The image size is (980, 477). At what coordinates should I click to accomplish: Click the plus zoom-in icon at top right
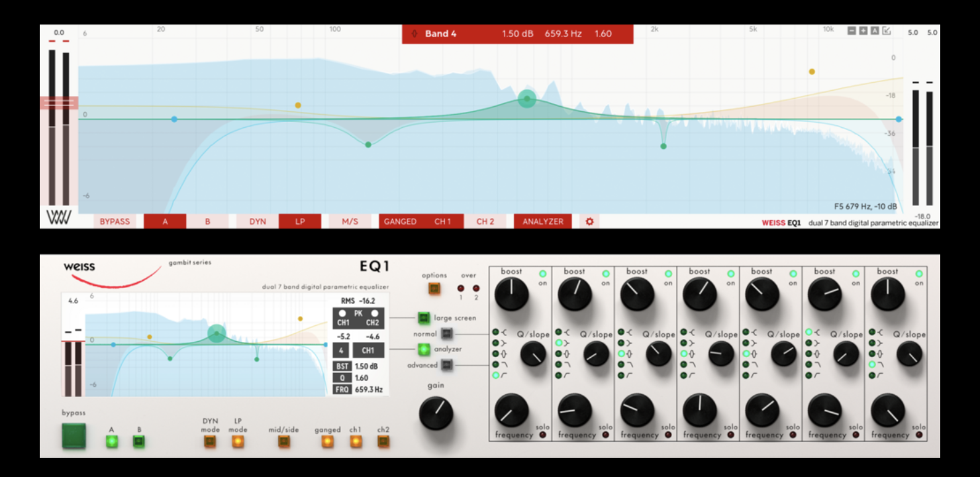[x=863, y=31]
